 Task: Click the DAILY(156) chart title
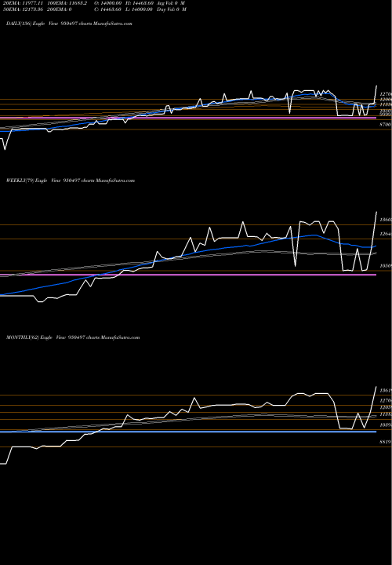[x=69, y=24]
